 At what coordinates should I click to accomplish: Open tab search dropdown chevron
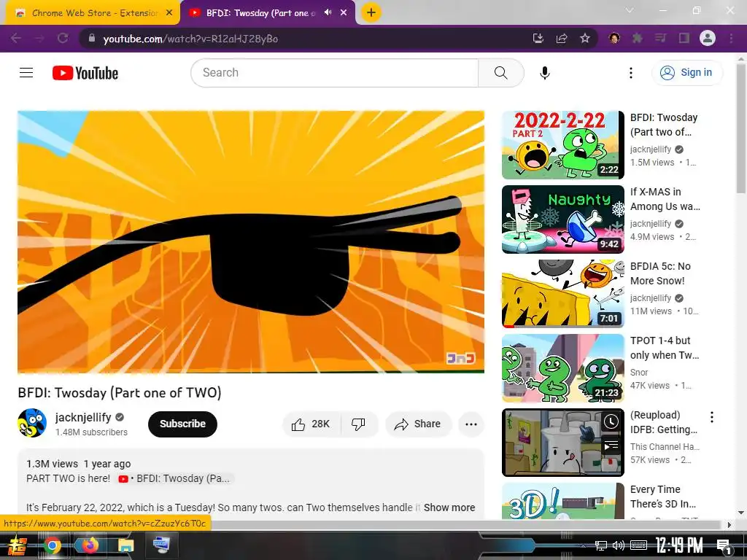pyautogui.click(x=630, y=10)
